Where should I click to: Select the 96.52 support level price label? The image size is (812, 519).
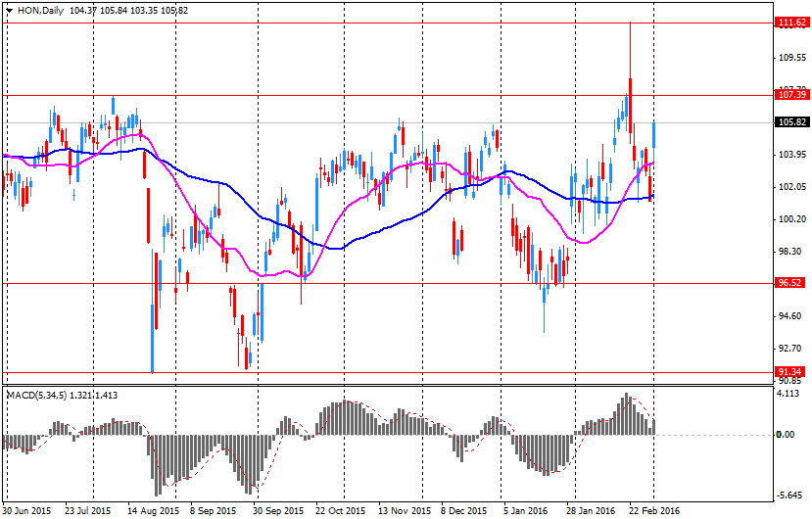(x=789, y=283)
